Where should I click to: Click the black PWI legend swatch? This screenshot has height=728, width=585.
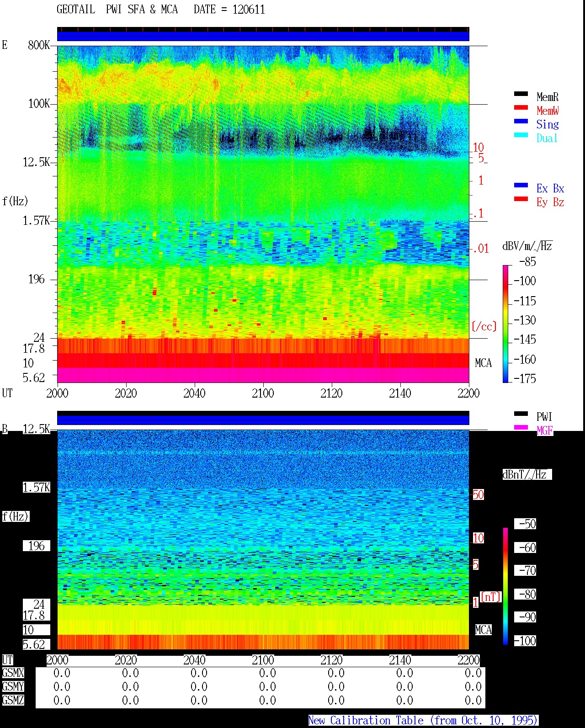pyautogui.click(x=521, y=414)
